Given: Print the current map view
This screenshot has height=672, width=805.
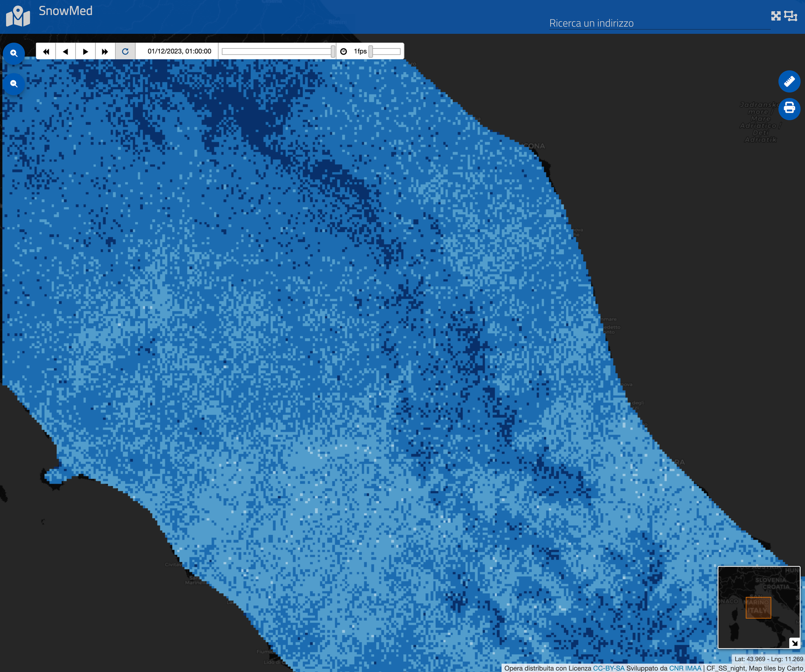Looking at the screenshot, I should pos(789,108).
